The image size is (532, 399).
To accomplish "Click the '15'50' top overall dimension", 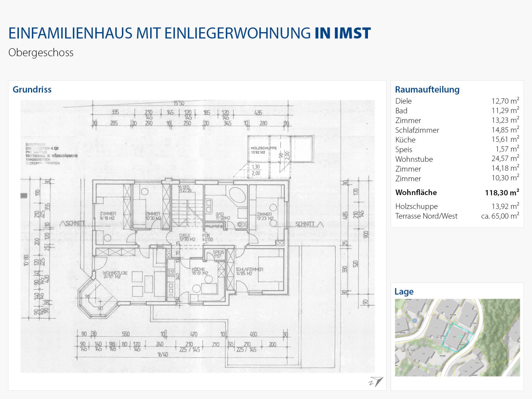I will point(179,103).
